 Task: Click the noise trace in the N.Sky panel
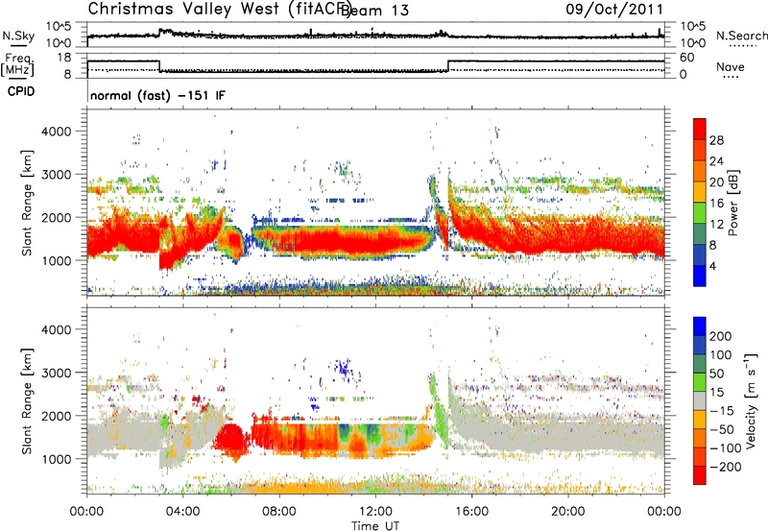coord(375,35)
